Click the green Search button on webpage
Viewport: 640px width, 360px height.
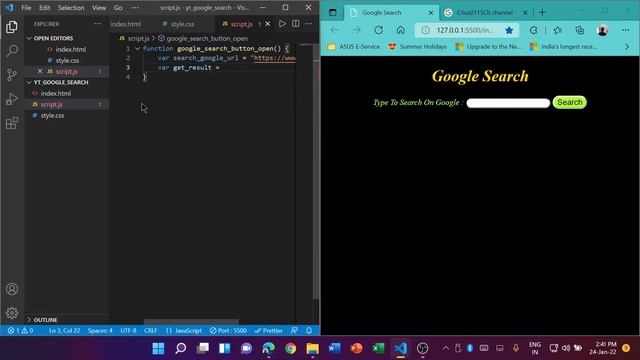pos(569,102)
